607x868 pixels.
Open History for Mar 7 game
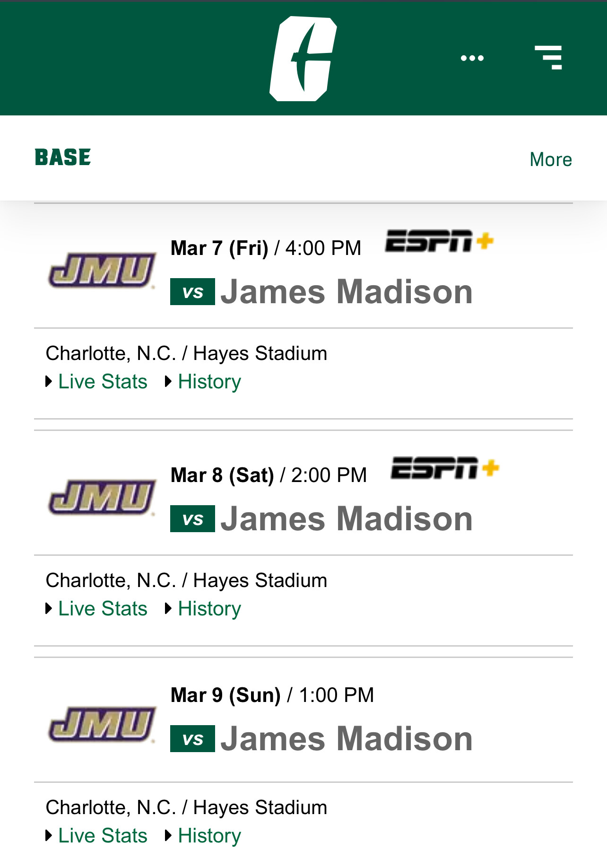(209, 382)
